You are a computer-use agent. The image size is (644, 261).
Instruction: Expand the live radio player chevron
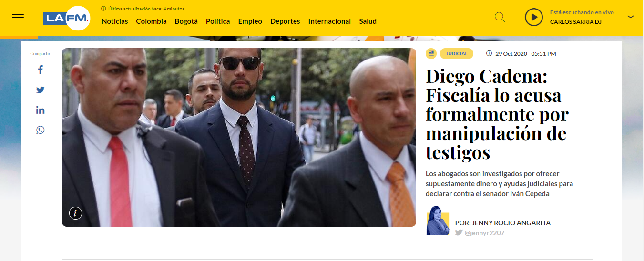click(631, 17)
